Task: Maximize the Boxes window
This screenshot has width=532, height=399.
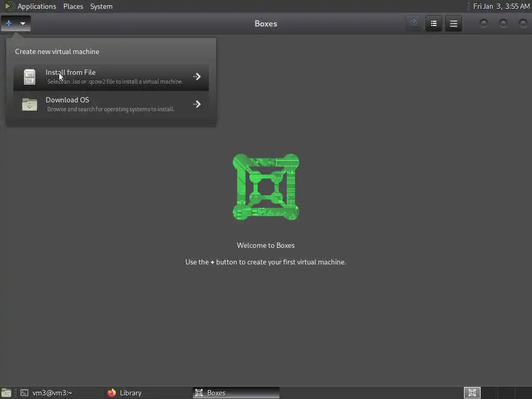Action: click(503, 23)
